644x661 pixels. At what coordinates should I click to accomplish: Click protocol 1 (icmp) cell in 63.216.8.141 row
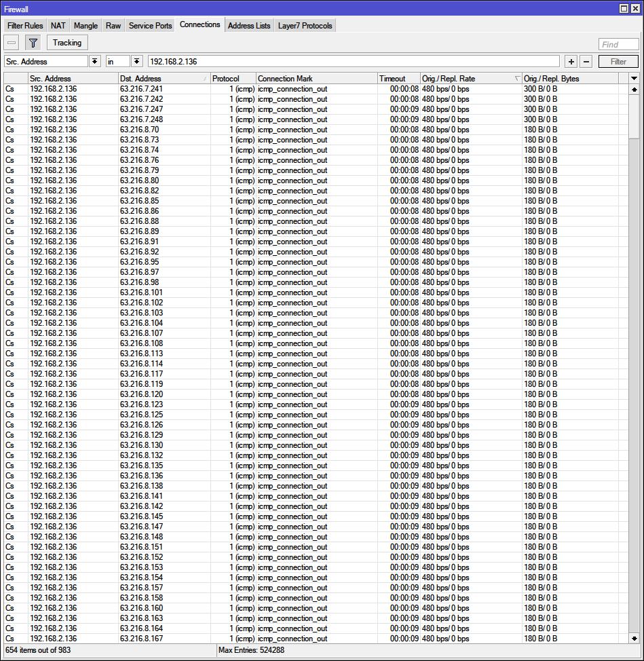pyautogui.click(x=233, y=495)
